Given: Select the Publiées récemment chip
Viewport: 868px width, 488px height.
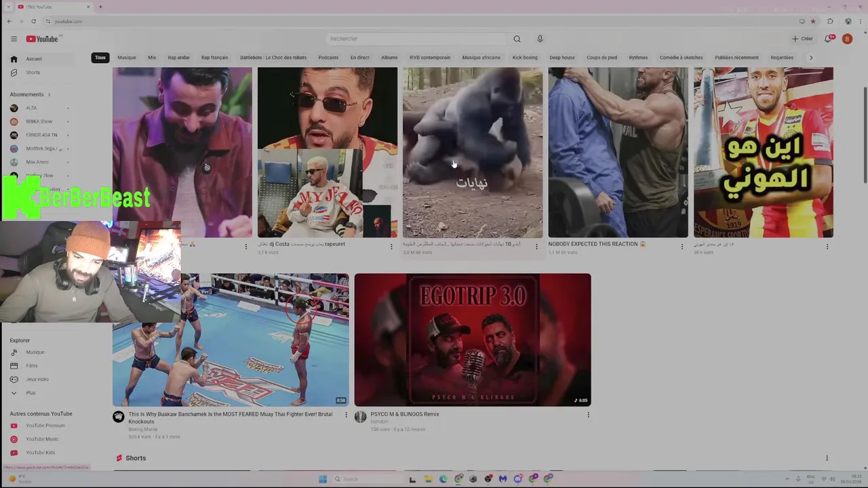Looking at the screenshot, I should 736,58.
